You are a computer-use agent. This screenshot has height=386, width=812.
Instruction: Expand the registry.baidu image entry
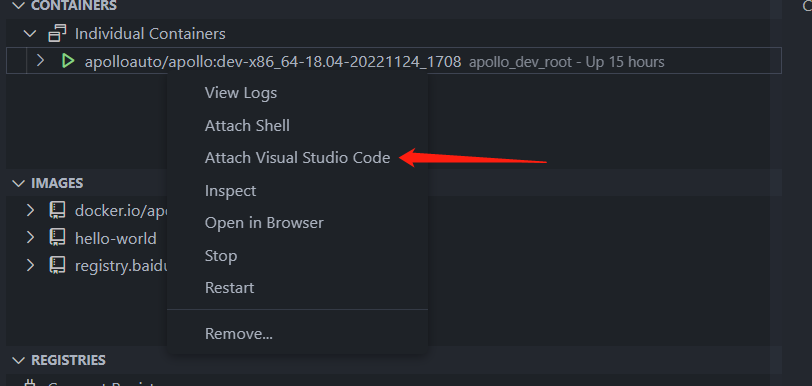point(30,266)
